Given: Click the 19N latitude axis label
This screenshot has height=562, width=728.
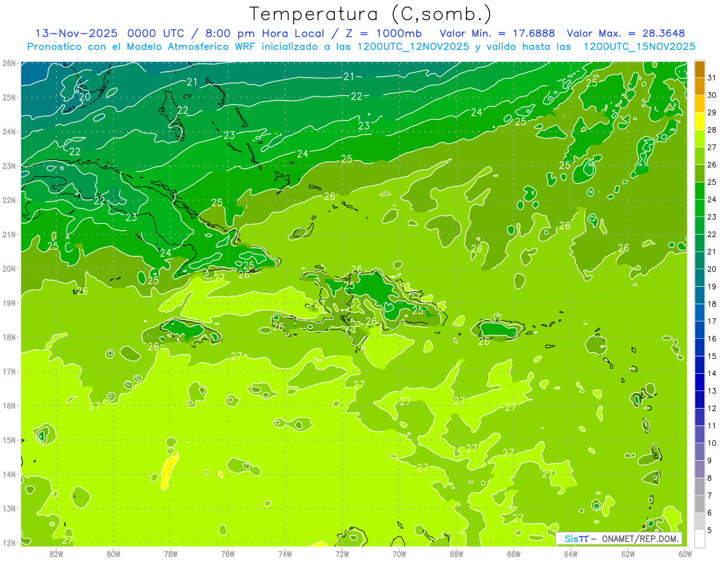Looking at the screenshot, I should point(9,303).
